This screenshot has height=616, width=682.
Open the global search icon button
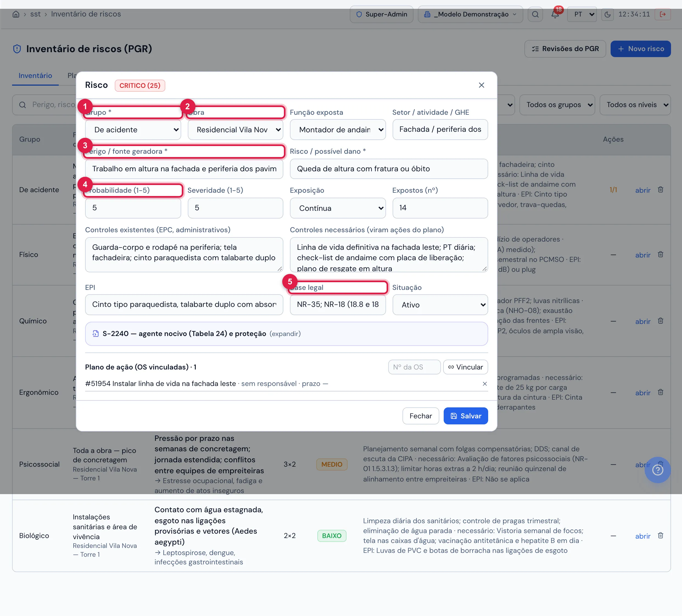pos(535,14)
